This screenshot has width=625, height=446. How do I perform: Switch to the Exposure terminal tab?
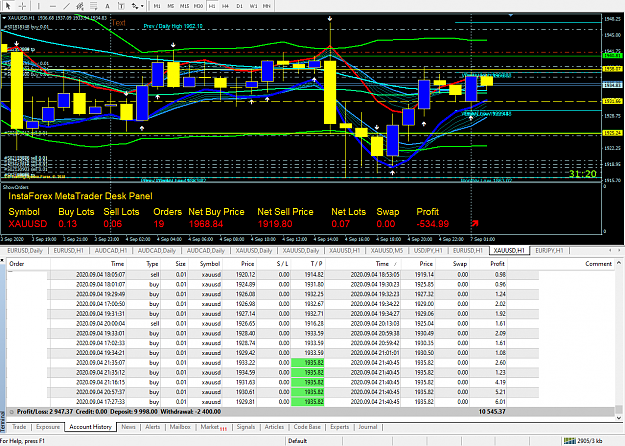click(48, 427)
